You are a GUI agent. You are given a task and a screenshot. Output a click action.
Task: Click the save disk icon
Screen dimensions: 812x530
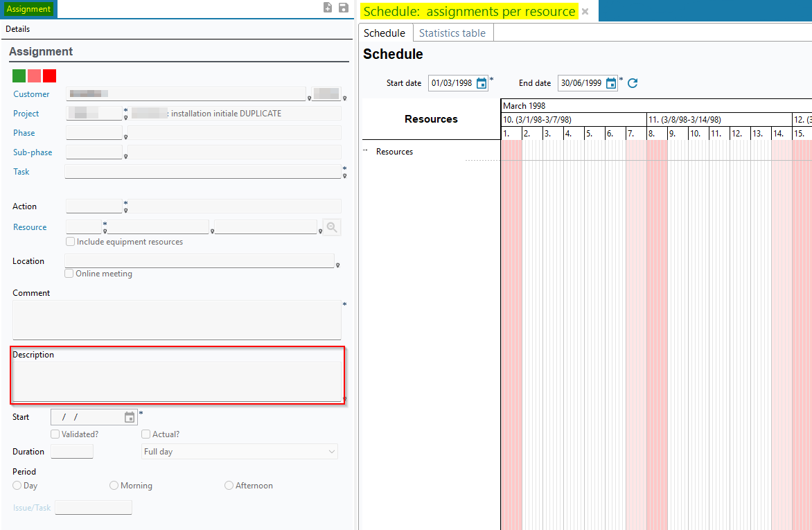coord(344,8)
